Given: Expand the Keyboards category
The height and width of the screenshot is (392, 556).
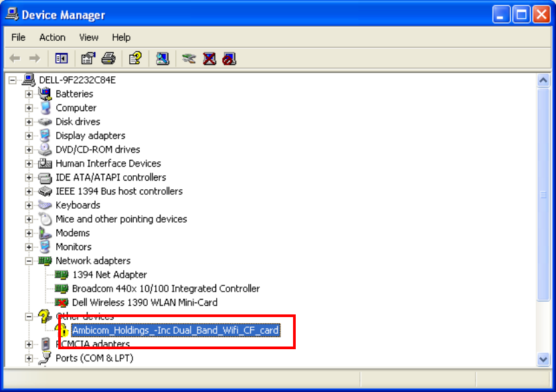Looking at the screenshot, I should point(29,205).
